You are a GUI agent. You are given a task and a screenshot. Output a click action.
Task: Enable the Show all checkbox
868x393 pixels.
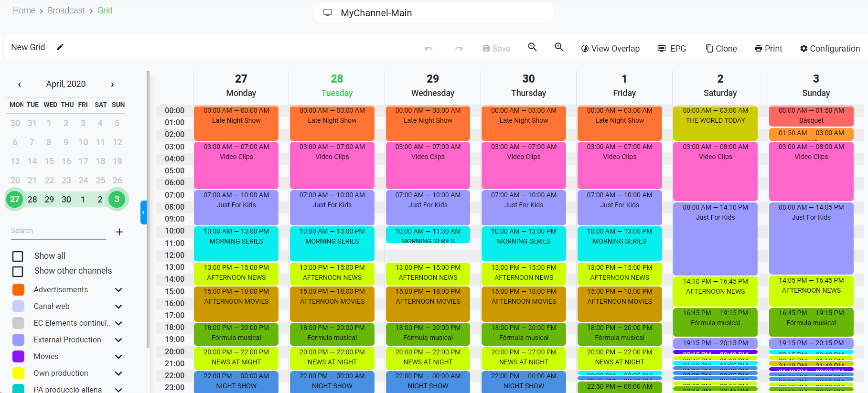[18, 256]
